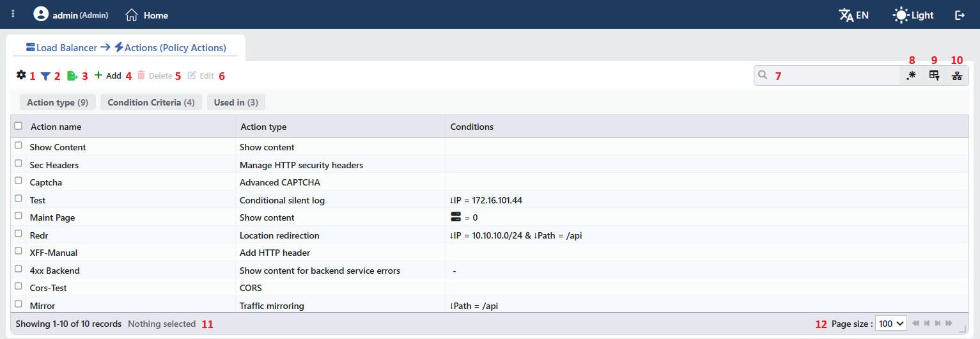Open the Page size dropdown

pos(891,324)
